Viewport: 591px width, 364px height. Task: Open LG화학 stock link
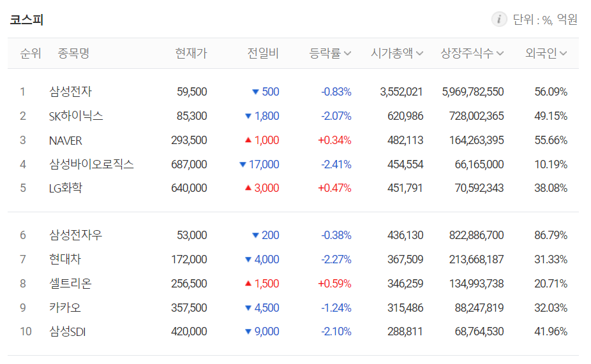point(66,188)
